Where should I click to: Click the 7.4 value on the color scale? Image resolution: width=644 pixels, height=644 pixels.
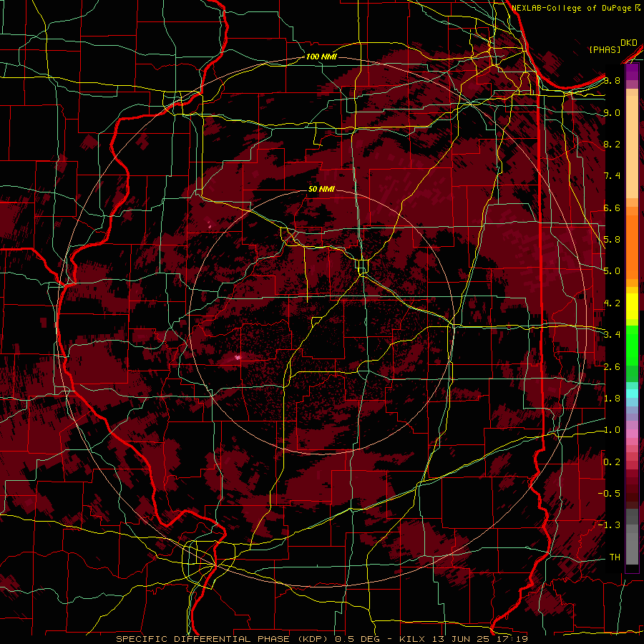point(612,176)
